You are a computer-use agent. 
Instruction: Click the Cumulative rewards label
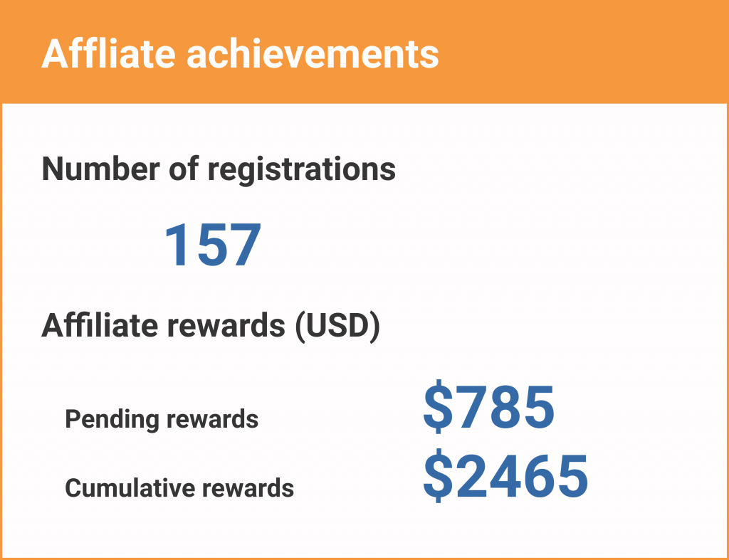click(x=179, y=488)
